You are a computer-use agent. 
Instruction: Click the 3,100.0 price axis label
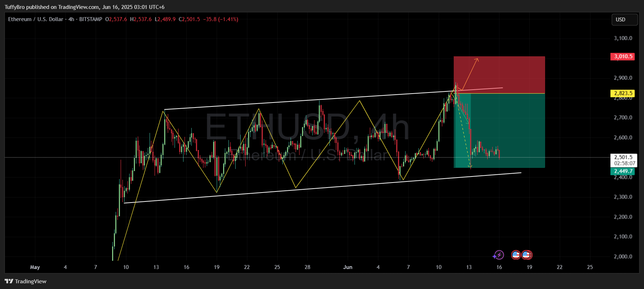(x=623, y=38)
